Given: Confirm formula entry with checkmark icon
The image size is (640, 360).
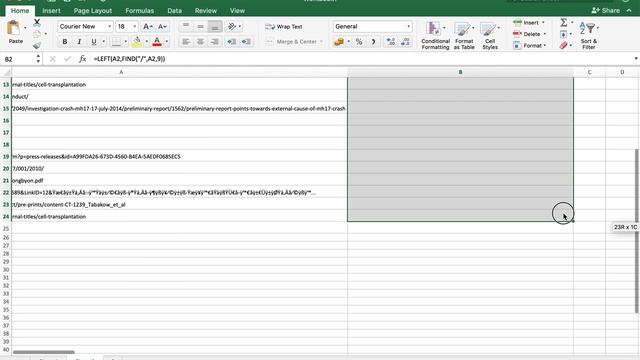Looking at the screenshot, I should coord(67,59).
